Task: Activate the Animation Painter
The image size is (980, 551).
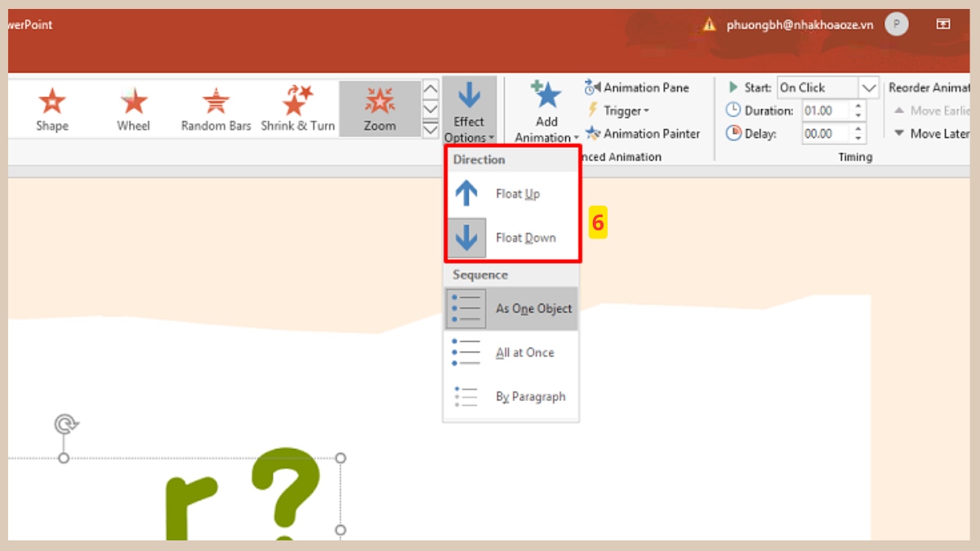Action: 644,133
